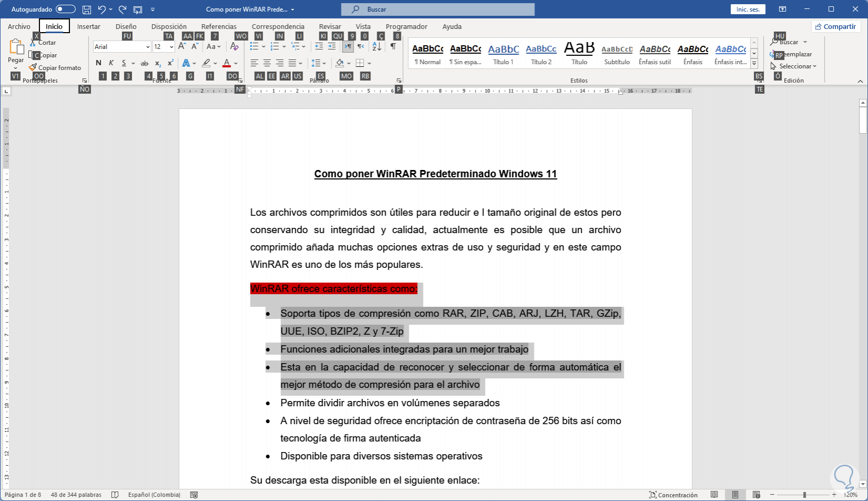The height and width of the screenshot is (501, 868).
Task: Switch to Web Layout view in status bar
Action: point(756,495)
